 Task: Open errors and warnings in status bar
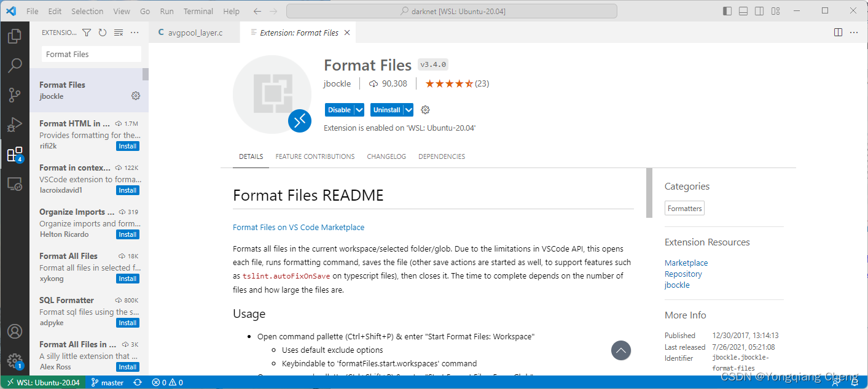coord(168,382)
